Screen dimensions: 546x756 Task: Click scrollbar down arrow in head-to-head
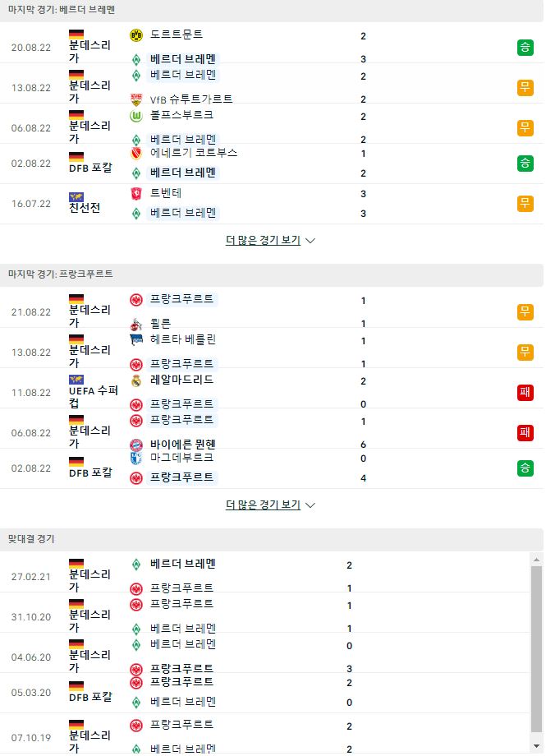coord(536,747)
